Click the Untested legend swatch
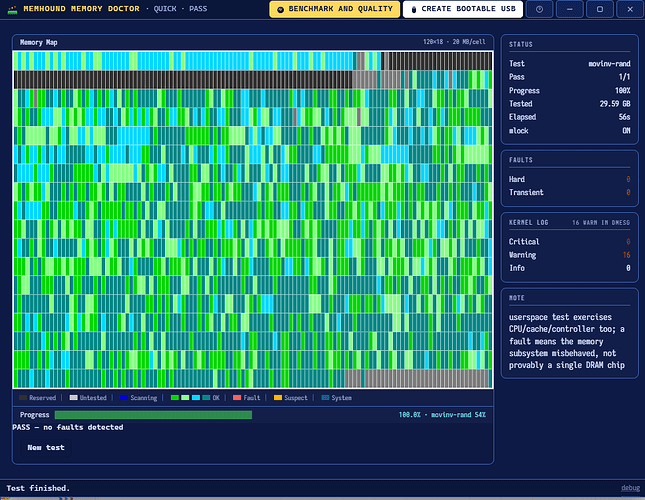Screen dimensions: 645x500 [x=74, y=398]
